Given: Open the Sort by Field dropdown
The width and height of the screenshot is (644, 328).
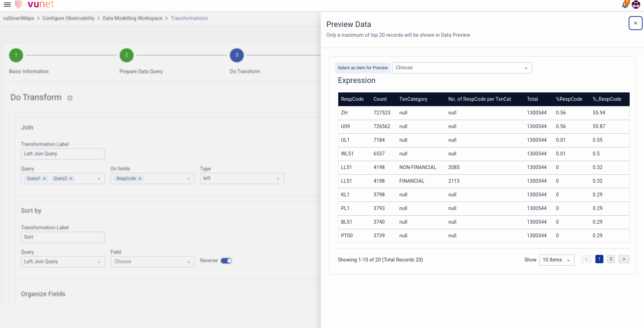Looking at the screenshot, I should point(152,262).
